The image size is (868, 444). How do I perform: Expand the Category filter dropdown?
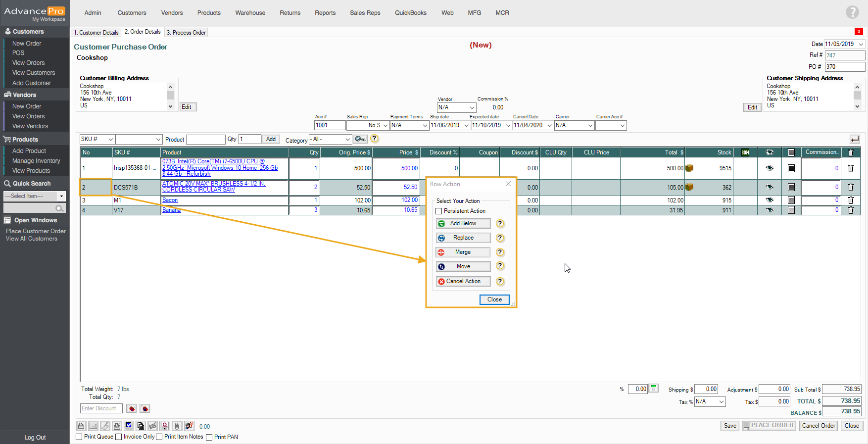[330, 140]
